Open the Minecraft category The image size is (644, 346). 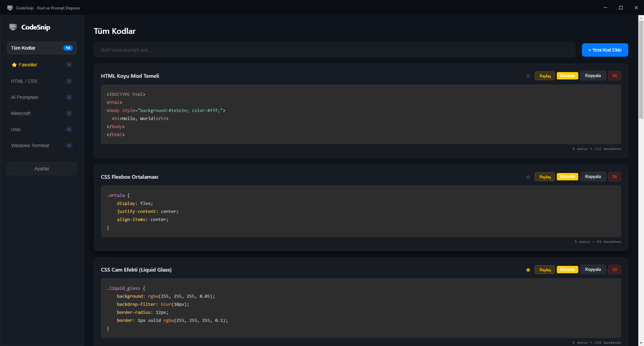[42, 113]
